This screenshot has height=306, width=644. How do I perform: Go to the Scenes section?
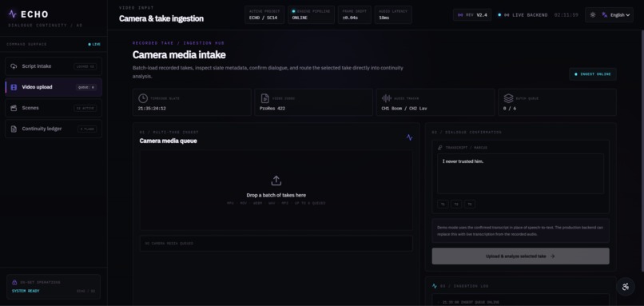point(54,108)
